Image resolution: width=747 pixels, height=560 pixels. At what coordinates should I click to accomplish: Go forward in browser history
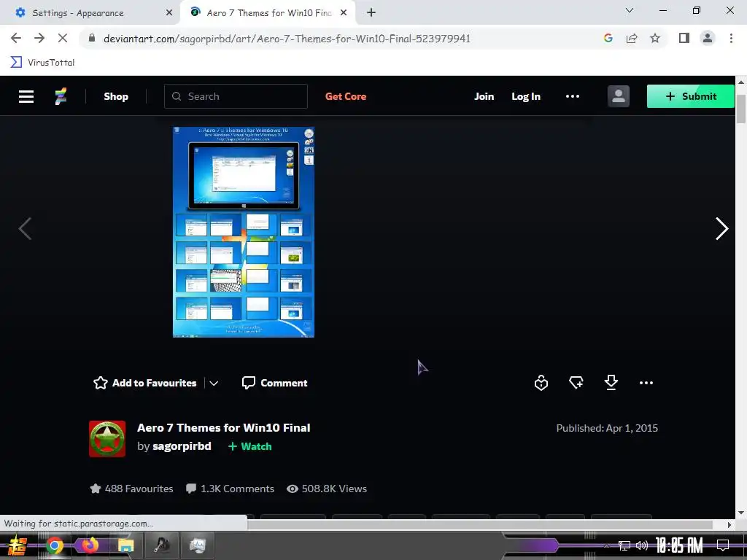click(39, 38)
